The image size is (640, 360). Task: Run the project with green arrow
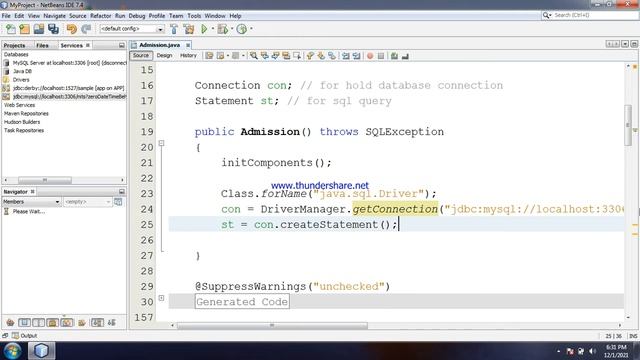click(x=204, y=29)
